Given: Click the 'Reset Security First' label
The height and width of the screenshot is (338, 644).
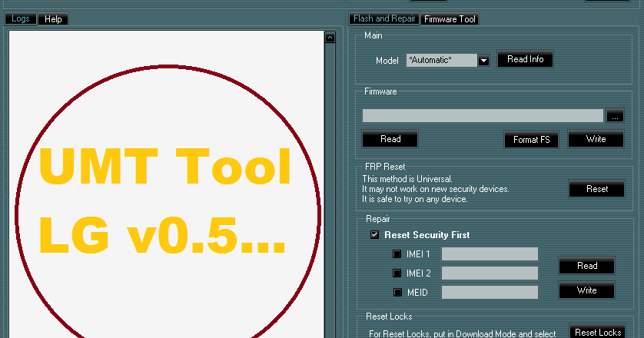Looking at the screenshot, I should [x=427, y=235].
